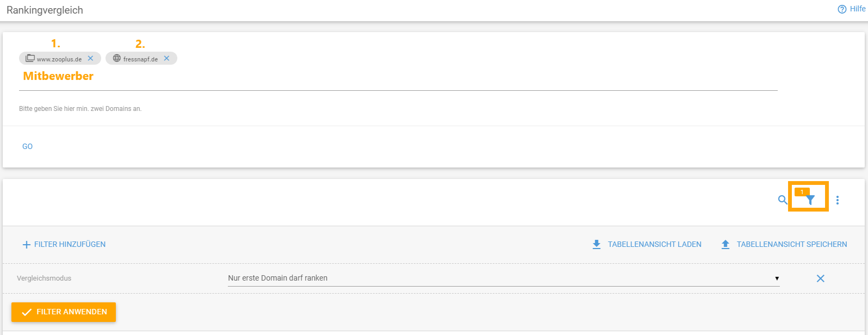
Task: Remove the www.zooplus.de domain chip
Action: pyautogui.click(x=91, y=58)
